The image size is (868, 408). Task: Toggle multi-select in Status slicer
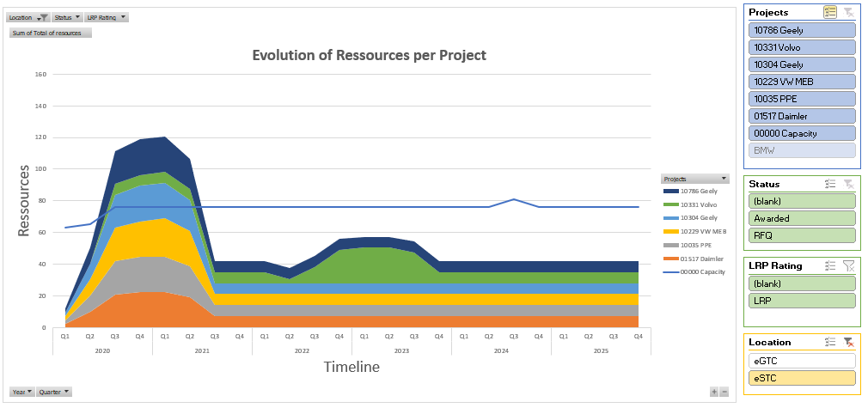click(829, 184)
